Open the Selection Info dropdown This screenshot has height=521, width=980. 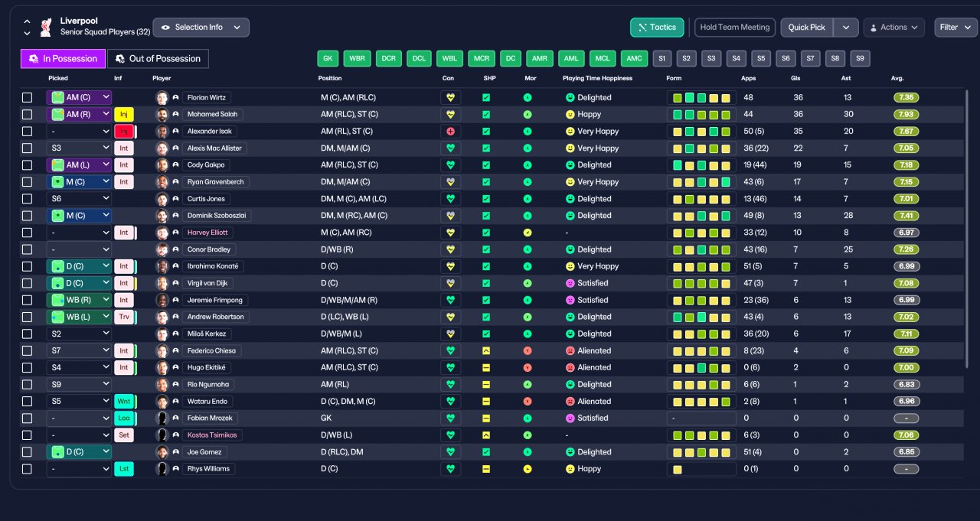201,28
